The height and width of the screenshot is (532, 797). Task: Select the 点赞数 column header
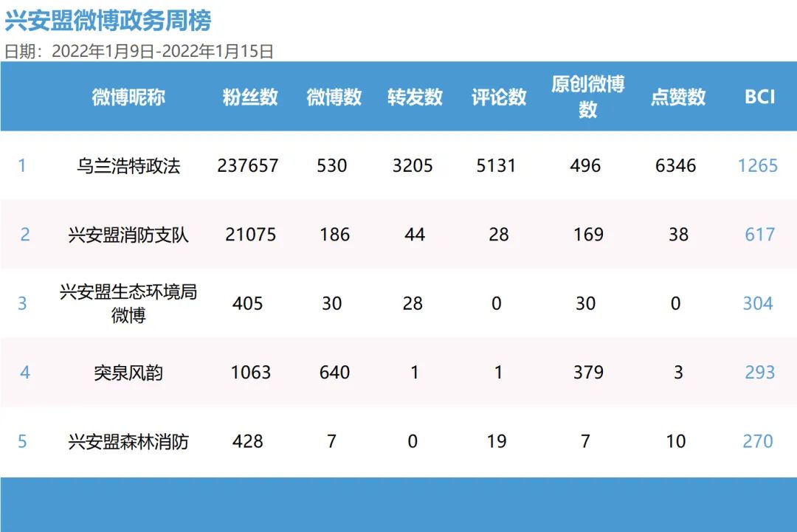pos(678,97)
